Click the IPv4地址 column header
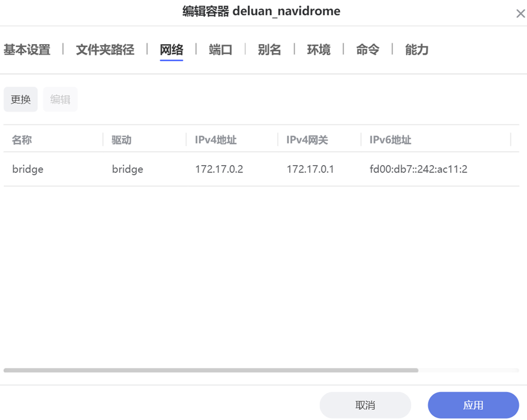Image resolution: width=527 pixels, height=420 pixels. [x=216, y=140]
